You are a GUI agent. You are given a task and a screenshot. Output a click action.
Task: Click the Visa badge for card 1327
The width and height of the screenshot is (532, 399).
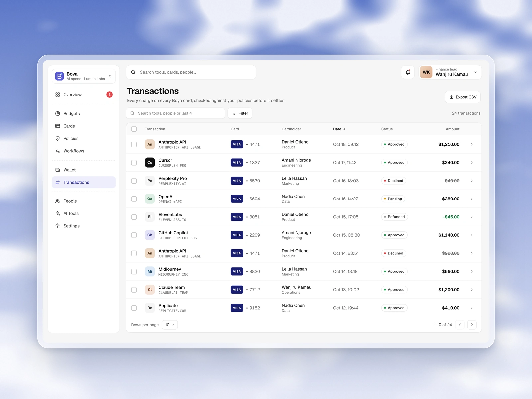(237, 163)
